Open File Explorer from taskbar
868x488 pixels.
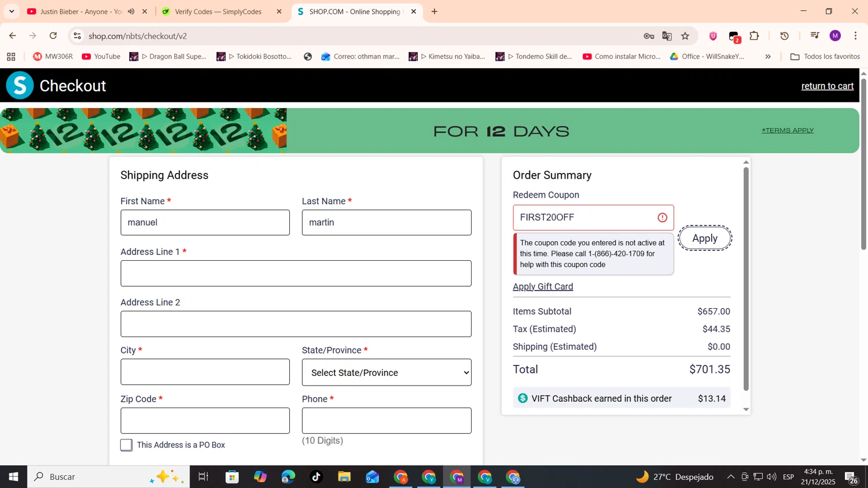tap(344, 477)
